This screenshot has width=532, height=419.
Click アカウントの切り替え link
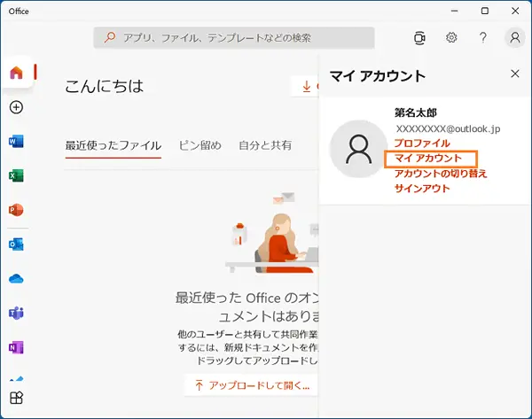tap(441, 174)
